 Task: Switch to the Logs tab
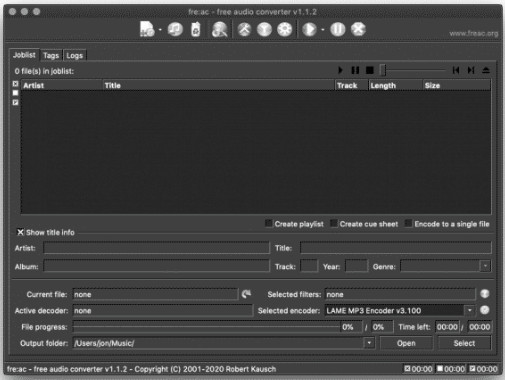[74, 55]
